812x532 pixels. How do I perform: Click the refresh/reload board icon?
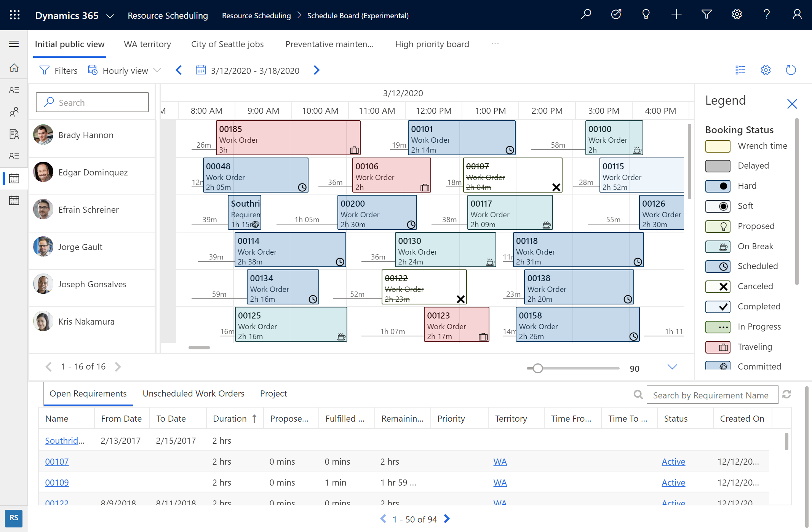pyautogui.click(x=791, y=71)
